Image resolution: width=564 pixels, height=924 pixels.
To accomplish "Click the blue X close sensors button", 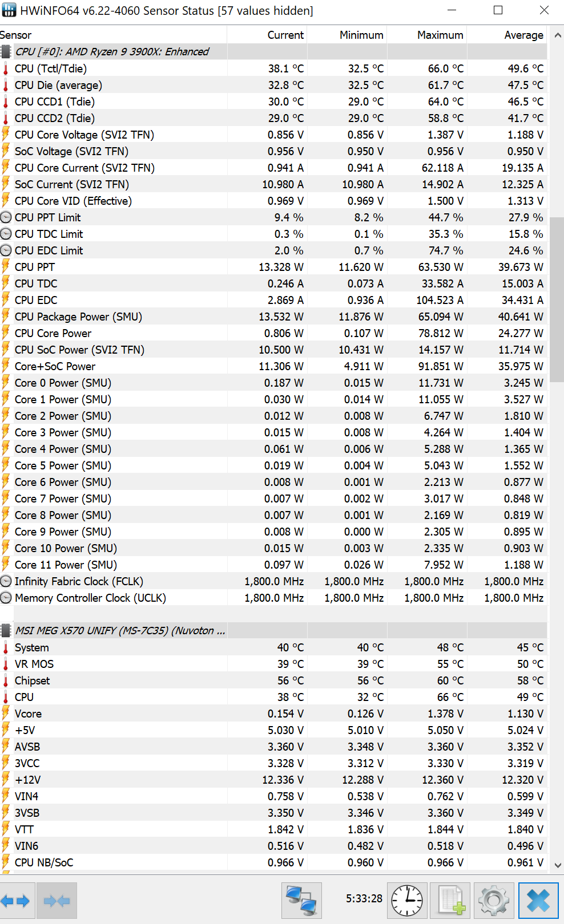I will coord(538,901).
